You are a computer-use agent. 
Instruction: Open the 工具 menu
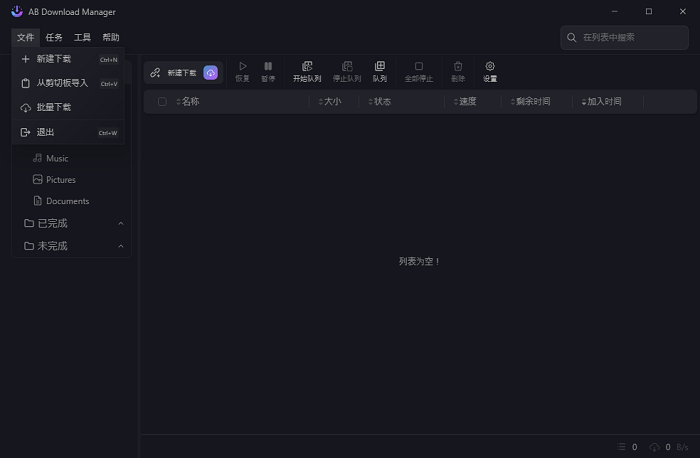click(82, 37)
